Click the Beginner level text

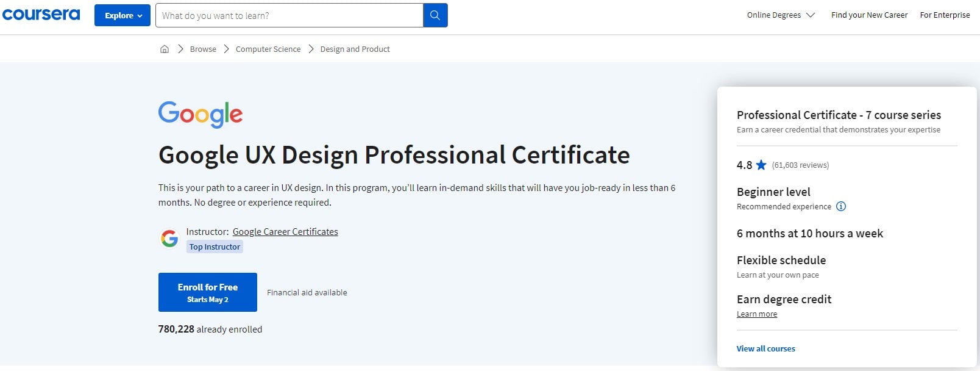[x=773, y=192]
